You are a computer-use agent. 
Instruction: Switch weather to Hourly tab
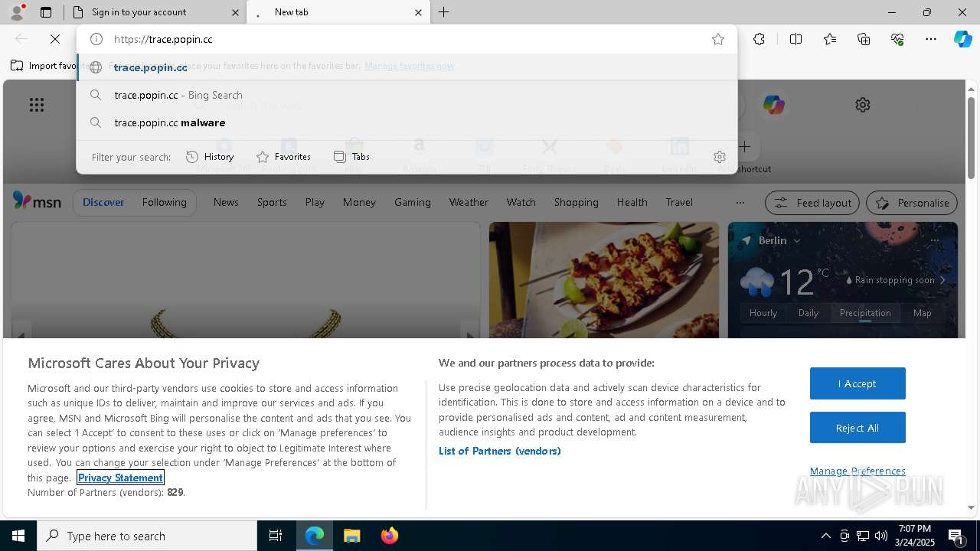point(763,313)
